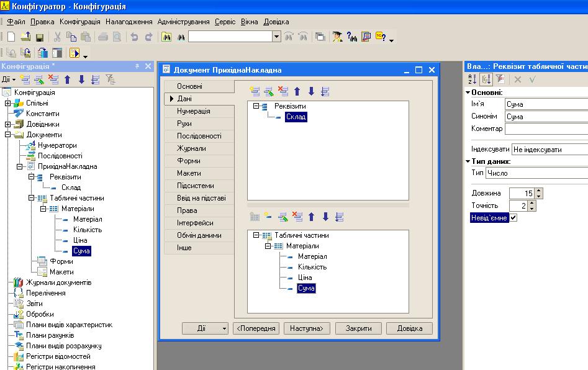Add a new tabular section attribute icon
Viewport: 588px width, 370px height.
[268, 216]
